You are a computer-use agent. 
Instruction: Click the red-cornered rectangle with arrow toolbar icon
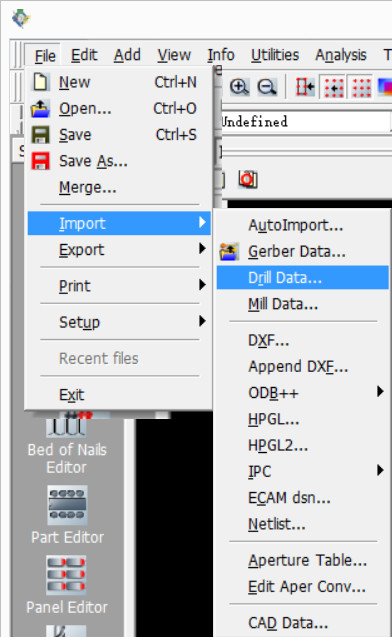click(x=304, y=87)
